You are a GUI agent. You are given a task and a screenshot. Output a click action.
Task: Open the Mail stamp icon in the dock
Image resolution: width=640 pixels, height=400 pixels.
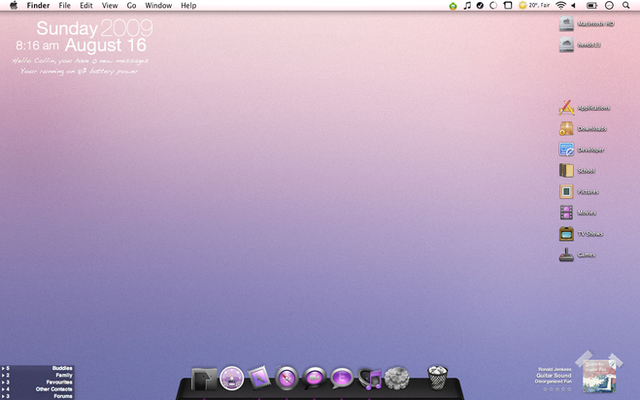pyautogui.click(x=259, y=378)
